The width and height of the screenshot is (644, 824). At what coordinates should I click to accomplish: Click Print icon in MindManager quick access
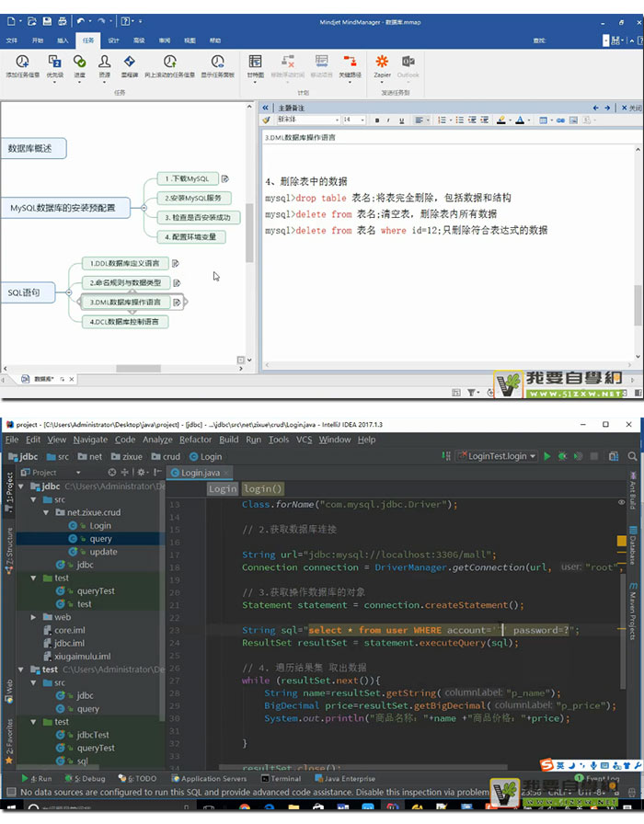pyautogui.click(x=62, y=21)
